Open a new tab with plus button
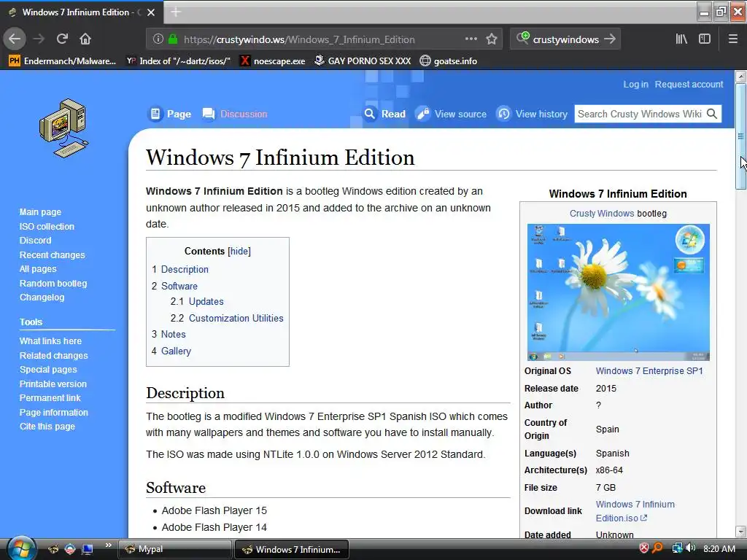The height and width of the screenshot is (560, 747). [x=176, y=12]
